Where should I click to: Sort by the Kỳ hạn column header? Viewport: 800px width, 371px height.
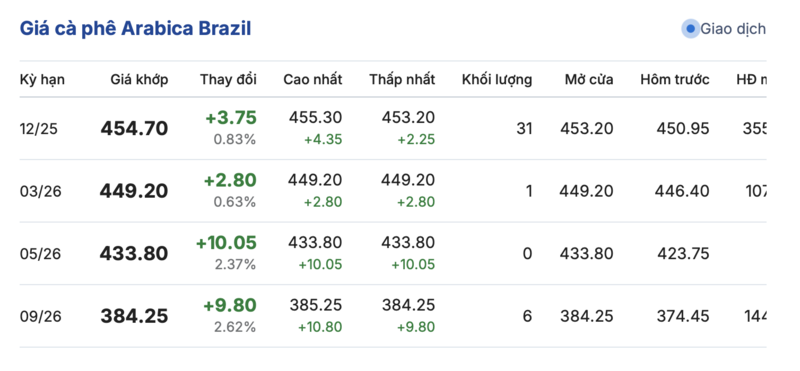(x=42, y=80)
